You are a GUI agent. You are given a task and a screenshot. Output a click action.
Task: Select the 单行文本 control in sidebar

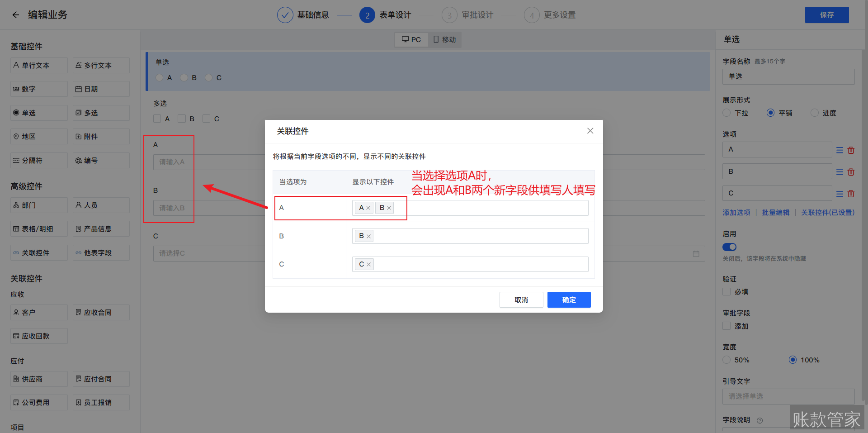click(x=38, y=65)
